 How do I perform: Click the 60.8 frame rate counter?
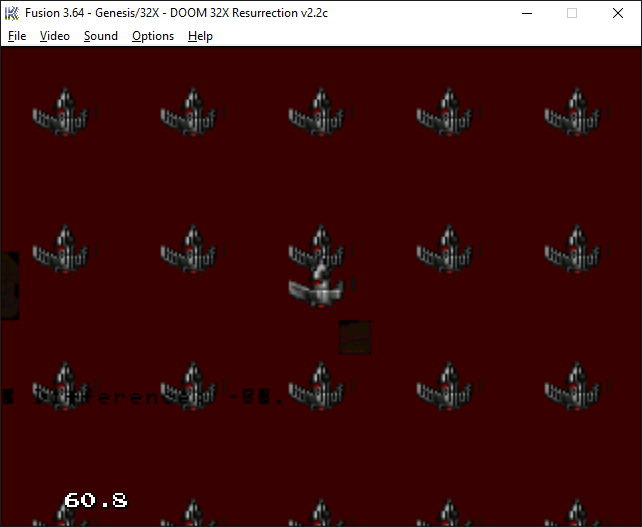[x=95, y=499]
